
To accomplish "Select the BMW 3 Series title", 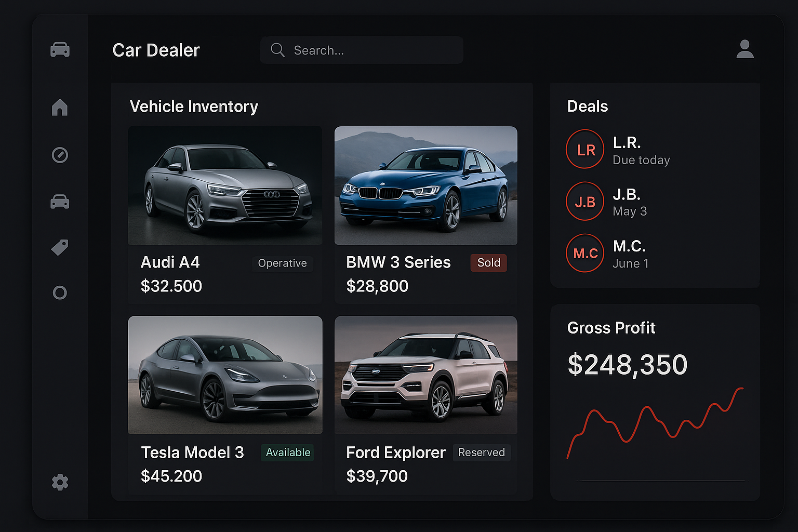I will pos(398,262).
